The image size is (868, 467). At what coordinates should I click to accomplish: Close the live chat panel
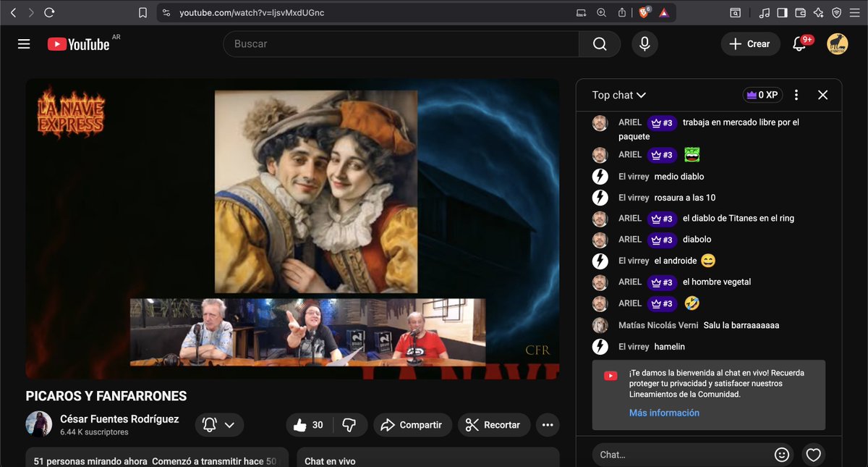(x=822, y=95)
